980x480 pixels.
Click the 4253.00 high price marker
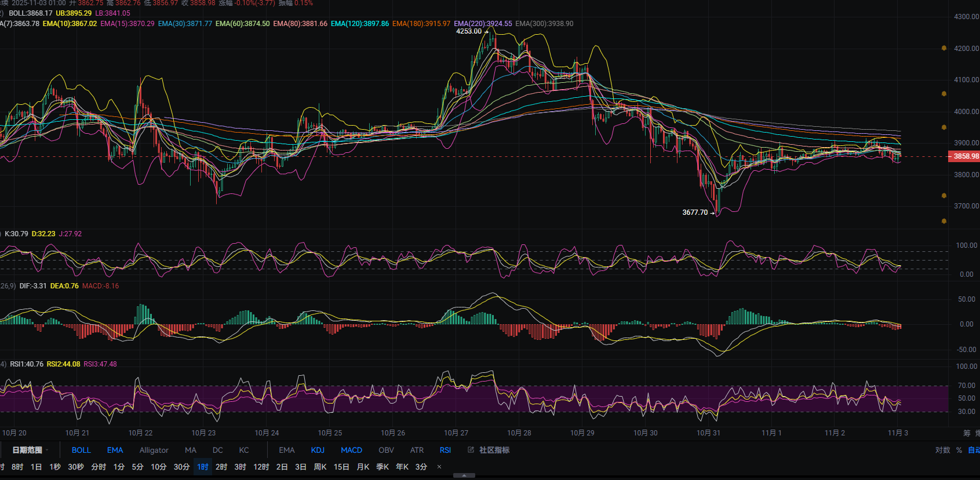(x=469, y=31)
